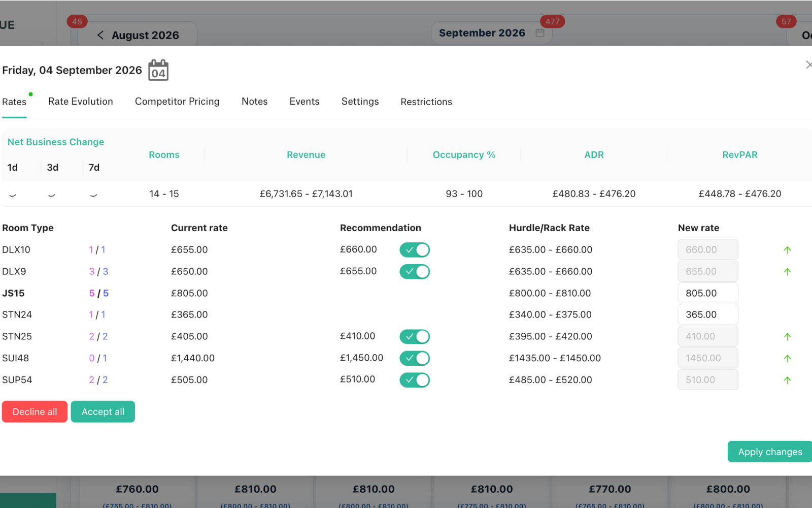Click the green up arrow for SUP54

(x=787, y=380)
